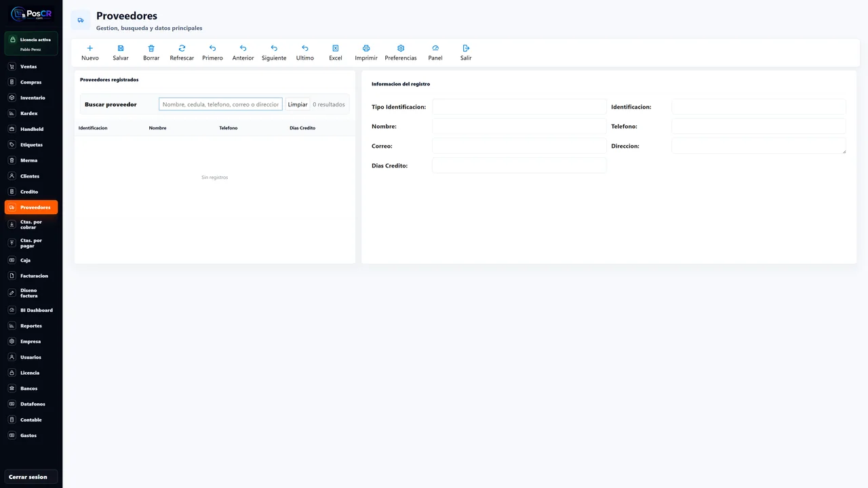Click the Refrescar refresh icon
The image size is (868, 488).
click(x=182, y=48)
